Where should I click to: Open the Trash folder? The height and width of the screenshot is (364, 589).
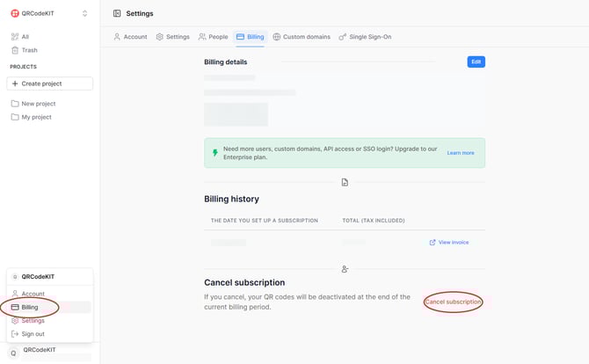point(29,50)
